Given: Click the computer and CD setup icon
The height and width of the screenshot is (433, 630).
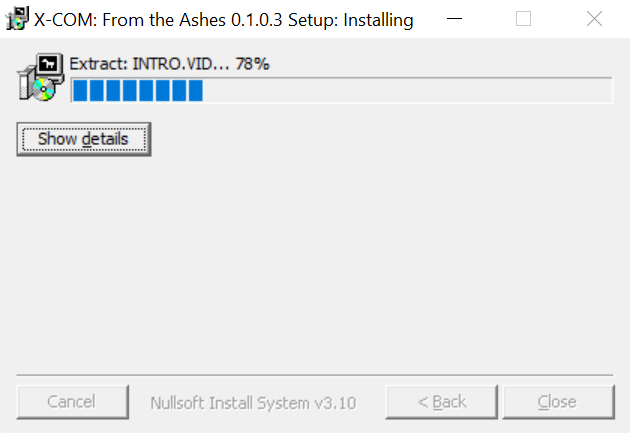Looking at the screenshot, I should (40, 77).
